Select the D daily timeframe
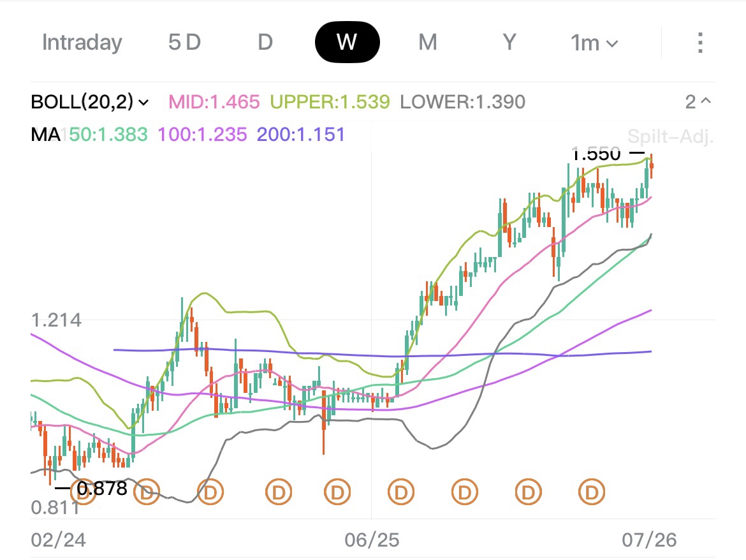The height and width of the screenshot is (560, 746). (x=265, y=42)
